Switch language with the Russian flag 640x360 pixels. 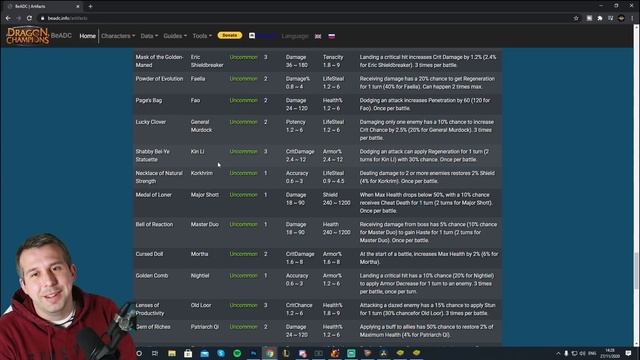[x=331, y=36]
